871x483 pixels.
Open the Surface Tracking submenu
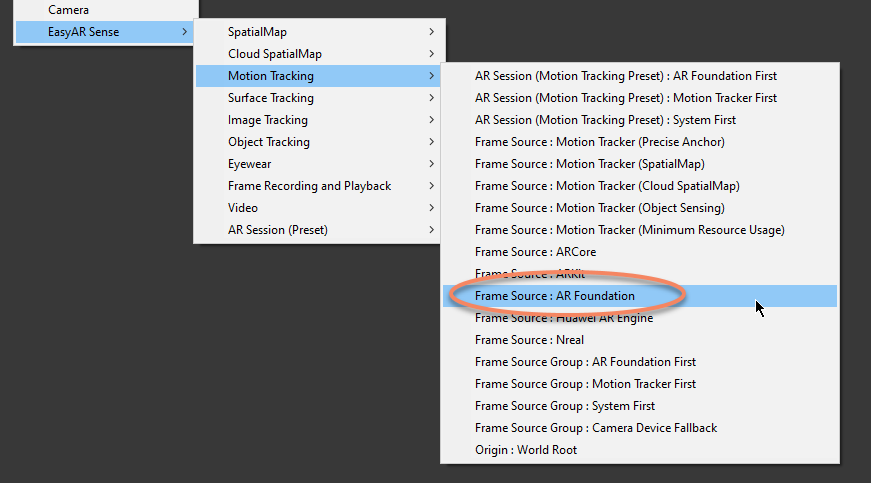pos(319,98)
